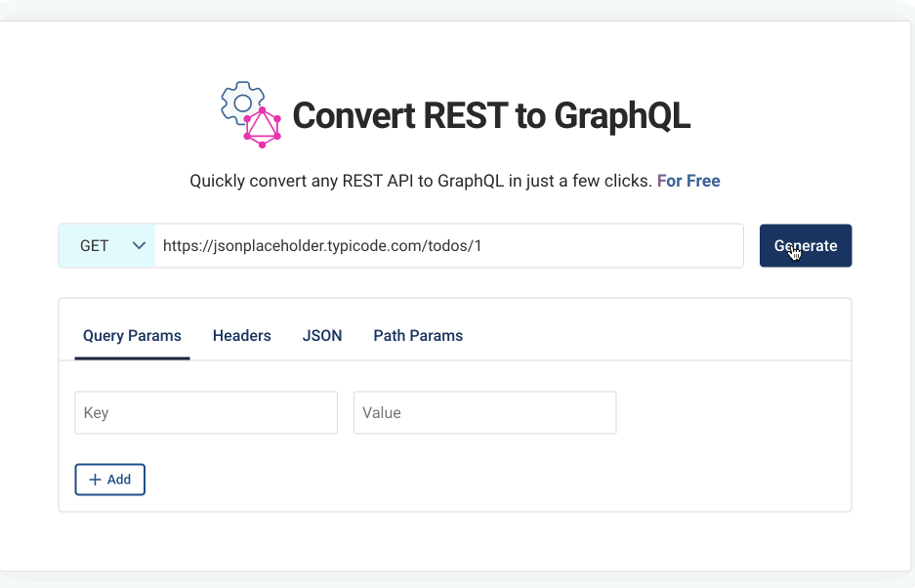Click the Convert REST to GraphQL heading
The height and width of the screenshot is (588, 915).
[x=491, y=115]
